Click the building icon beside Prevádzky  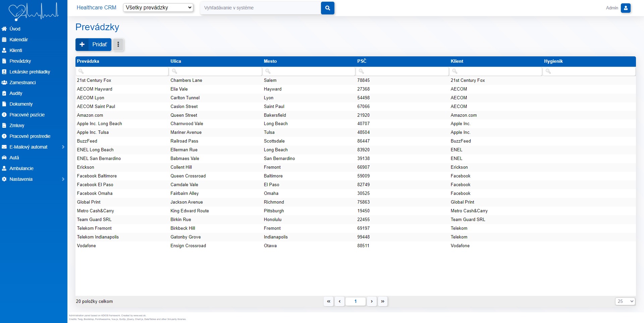point(4,61)
